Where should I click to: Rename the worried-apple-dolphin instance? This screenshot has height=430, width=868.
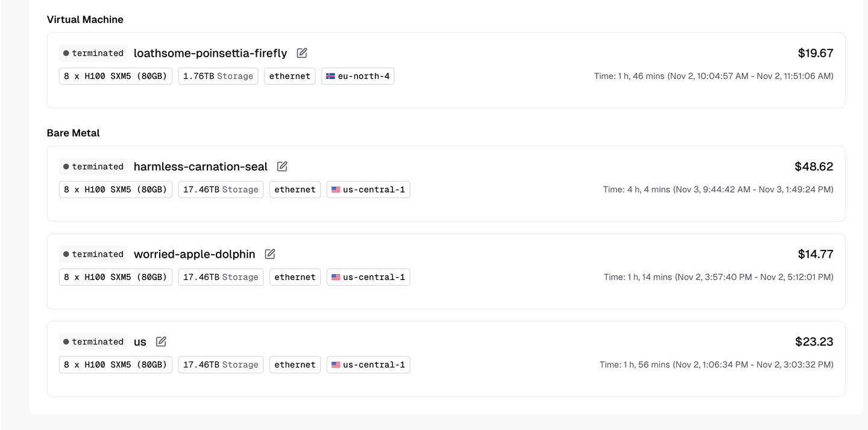[270, 254]
